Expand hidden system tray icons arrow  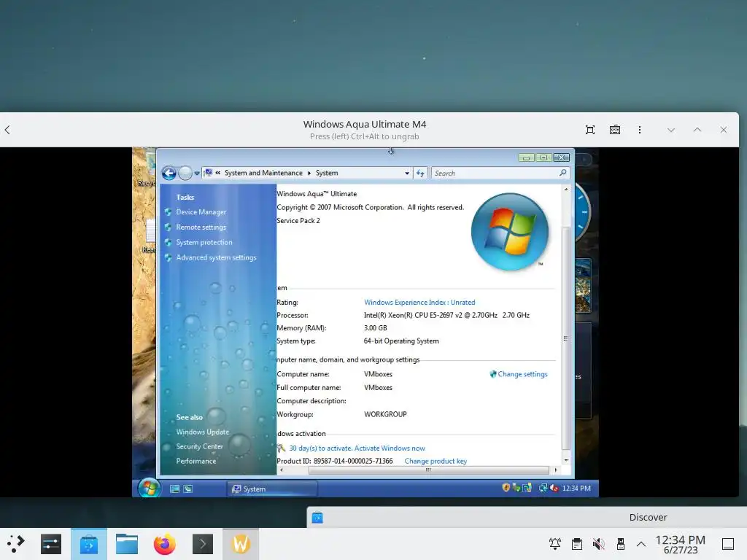click(x=641, y=544)
